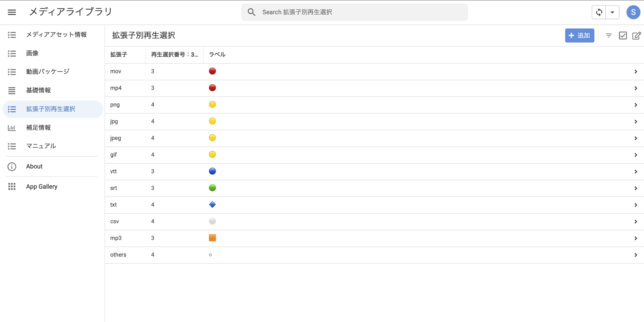Click the green label for srt
Viewport: 644px width, 322px height.
[x=212, y=188]
